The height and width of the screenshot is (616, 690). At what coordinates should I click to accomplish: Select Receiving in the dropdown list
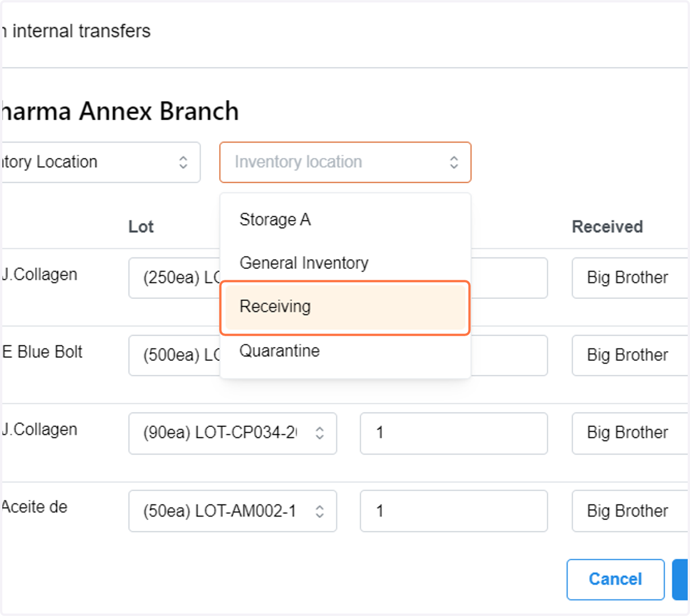coord(345,307)
